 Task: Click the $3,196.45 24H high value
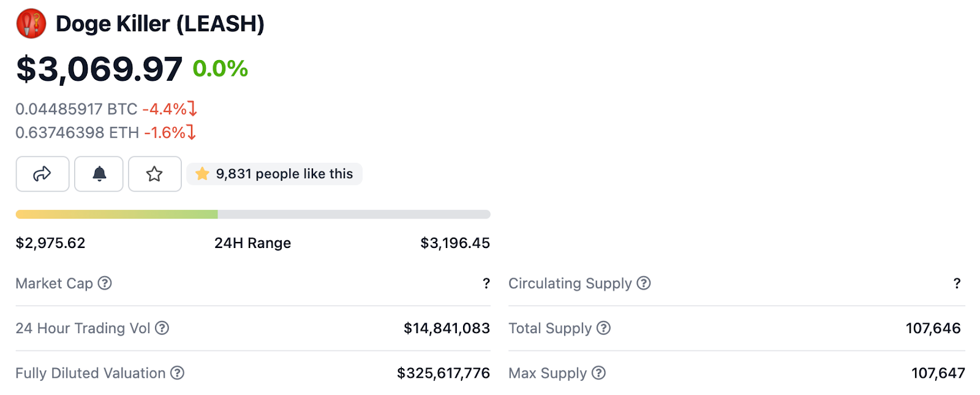455,243
